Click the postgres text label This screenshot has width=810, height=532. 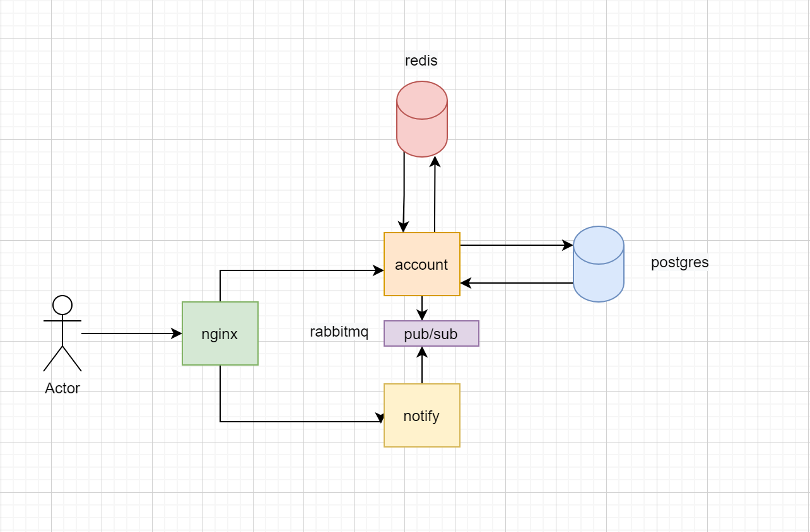coord(679,262)
